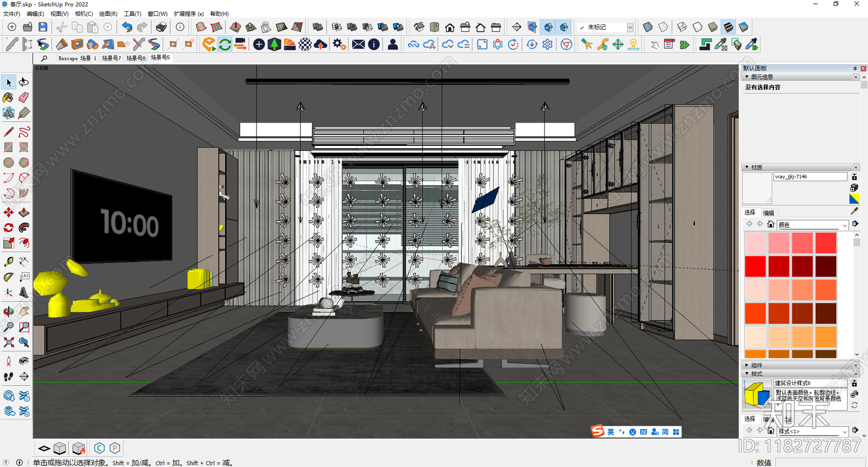The width and height of the screenshot is (868, 467).
Task: Click the Save floppy disk icon
Action: (x=43, y=27)
